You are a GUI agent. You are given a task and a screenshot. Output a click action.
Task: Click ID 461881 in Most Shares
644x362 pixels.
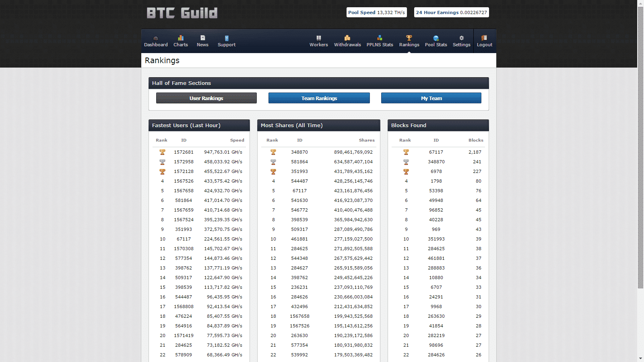coord(299,239)
